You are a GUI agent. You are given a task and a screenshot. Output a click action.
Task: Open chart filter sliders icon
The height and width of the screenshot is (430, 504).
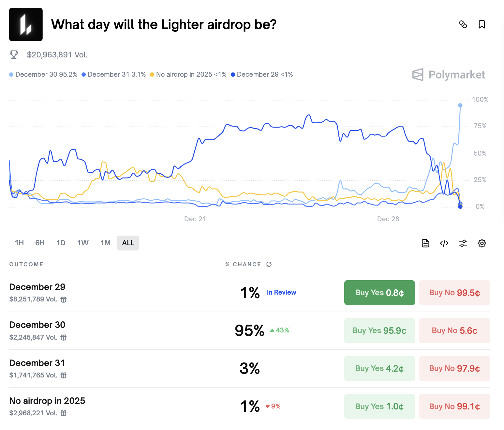pos(463,243)
